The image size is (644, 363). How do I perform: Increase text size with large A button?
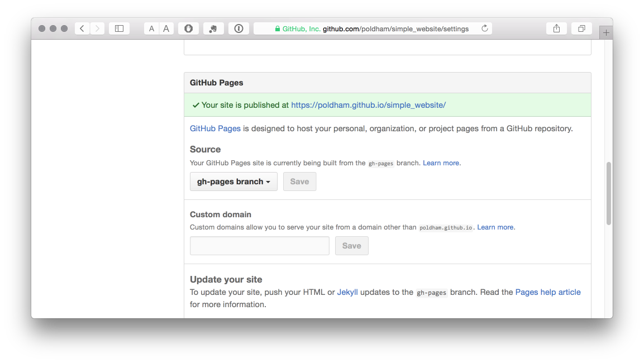pyautogui.click(x=166, y=28)
